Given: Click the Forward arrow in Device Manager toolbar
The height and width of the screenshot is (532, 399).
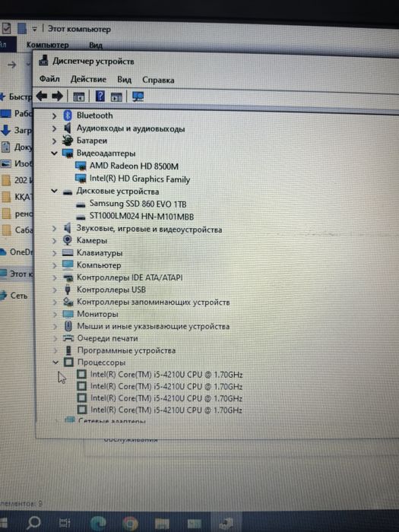Looking at the screenshot, I should [x=57, y=97].
